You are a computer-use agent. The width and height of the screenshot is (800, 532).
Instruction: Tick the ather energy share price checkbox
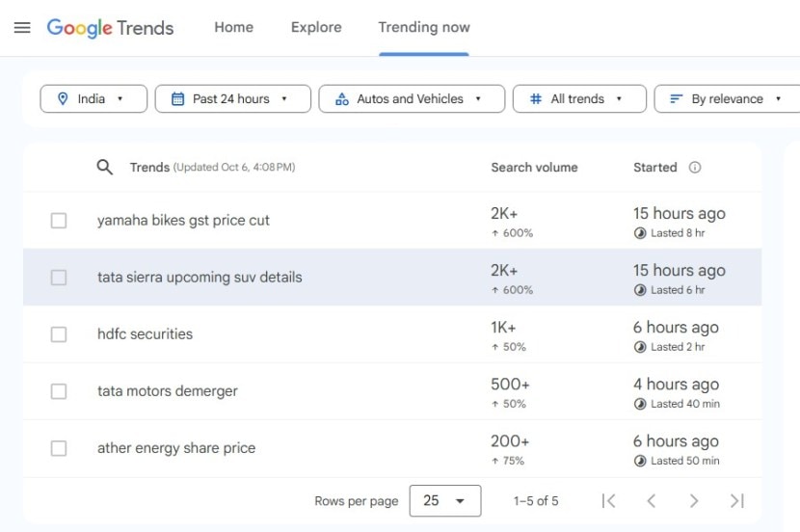[x=59, y=448]
